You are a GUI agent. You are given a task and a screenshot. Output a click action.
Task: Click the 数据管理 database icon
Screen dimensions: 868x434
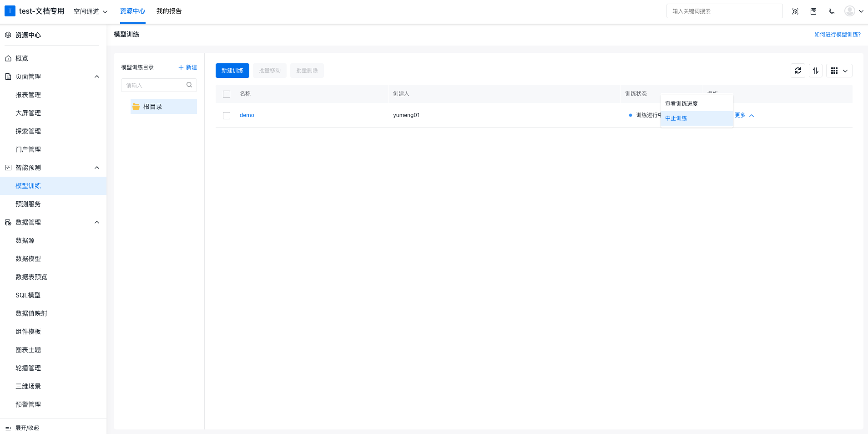[8, 222]
